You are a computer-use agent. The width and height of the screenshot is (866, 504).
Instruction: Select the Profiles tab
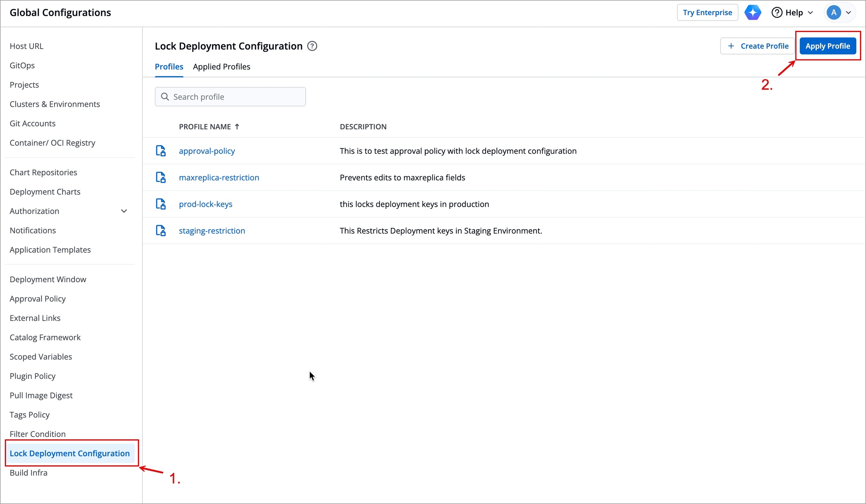(169, 67)
